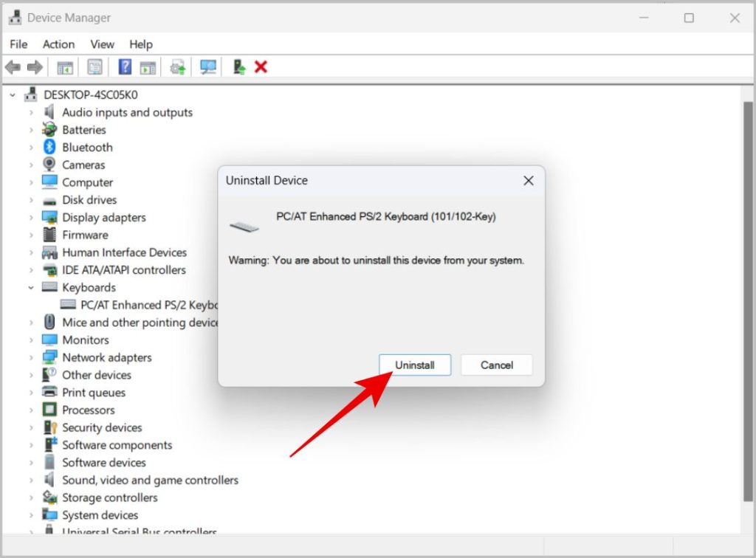Select the Monitors label
756x558 pixels.
click(86, 340)
